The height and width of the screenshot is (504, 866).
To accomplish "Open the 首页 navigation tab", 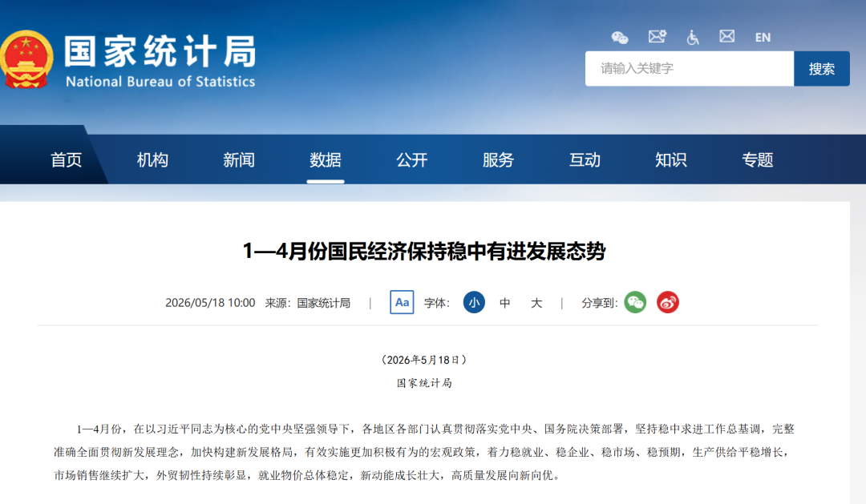I will [67, 160].
